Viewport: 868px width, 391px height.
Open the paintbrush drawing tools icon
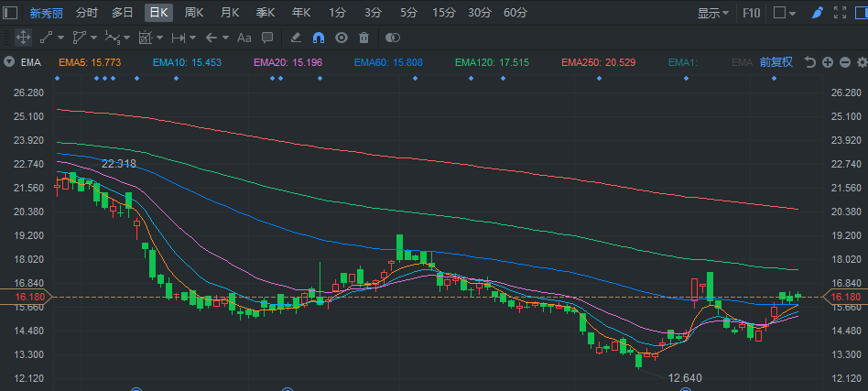tap(817, 13)
